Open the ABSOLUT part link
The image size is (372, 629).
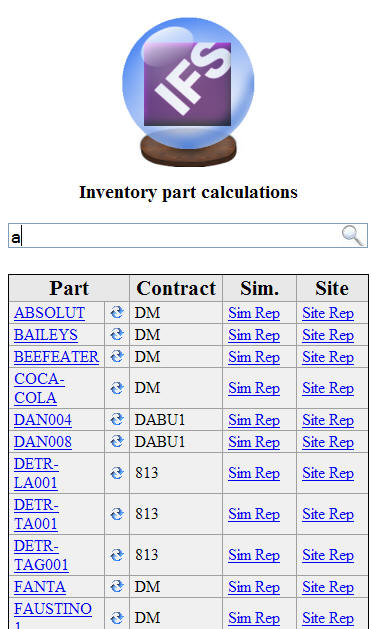pos(49,313)
